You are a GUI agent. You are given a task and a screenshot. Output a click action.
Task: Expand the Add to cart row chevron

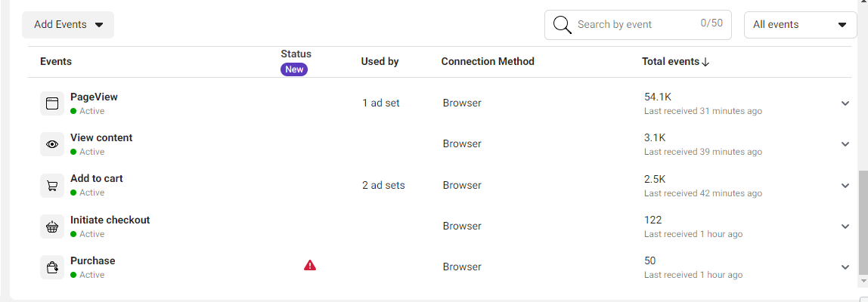(845, 185)
